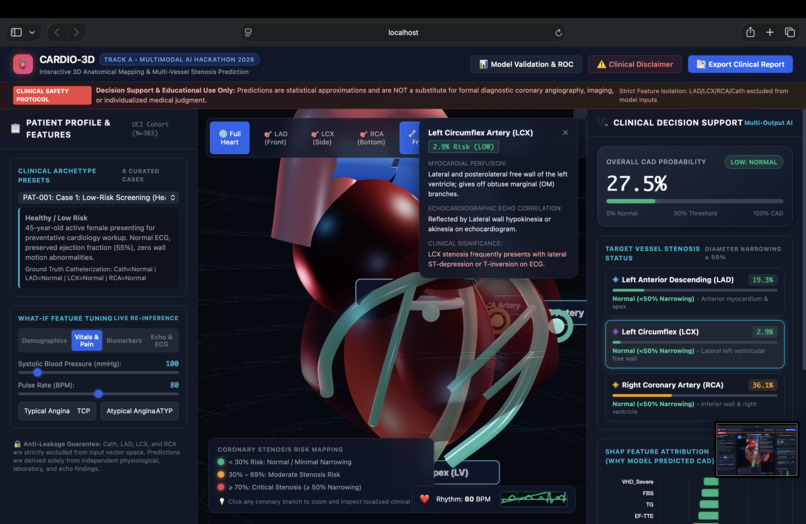Select the Left Anterior Descending (LAD) card
Screen dimensions: 806x524
pyautogui.click(x=694, y=292)
